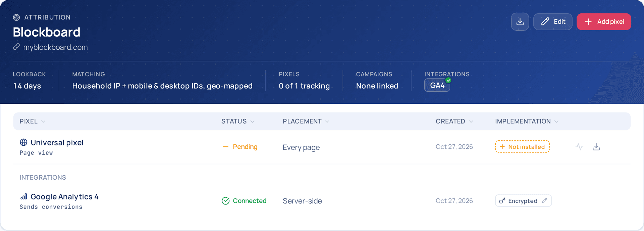Click the INTEGRATIONS section label in table
Screen dimensions: 644x231
click(43, 177)
